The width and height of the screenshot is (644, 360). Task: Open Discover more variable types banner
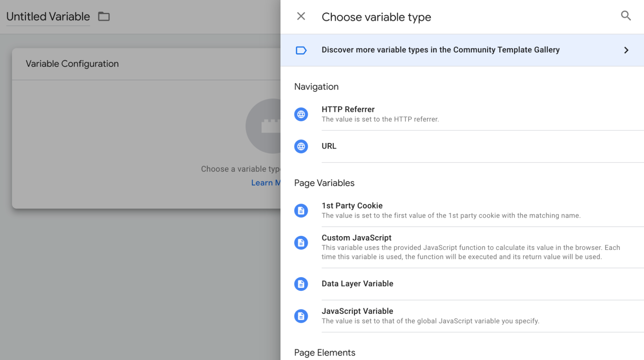point(440,50)
